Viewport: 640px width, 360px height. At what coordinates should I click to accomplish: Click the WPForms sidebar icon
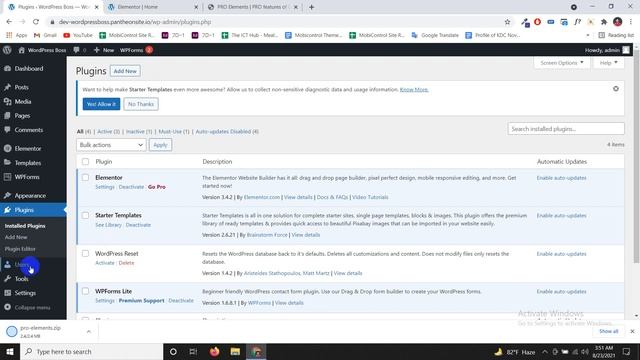(7, 177)
